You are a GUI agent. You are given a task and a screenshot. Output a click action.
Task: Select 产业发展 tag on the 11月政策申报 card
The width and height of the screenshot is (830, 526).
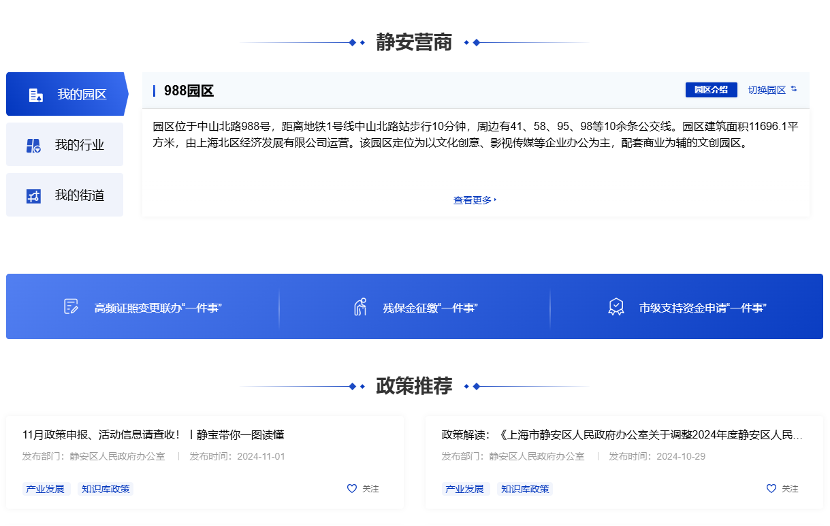pyautogui.click(x=44, y=489)
